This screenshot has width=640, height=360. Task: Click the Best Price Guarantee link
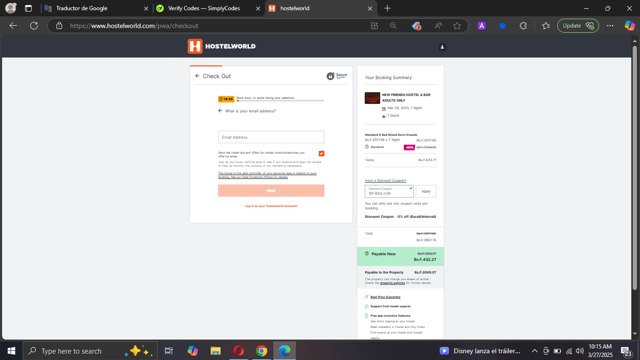pyautogui.click(x=385, y=297)
